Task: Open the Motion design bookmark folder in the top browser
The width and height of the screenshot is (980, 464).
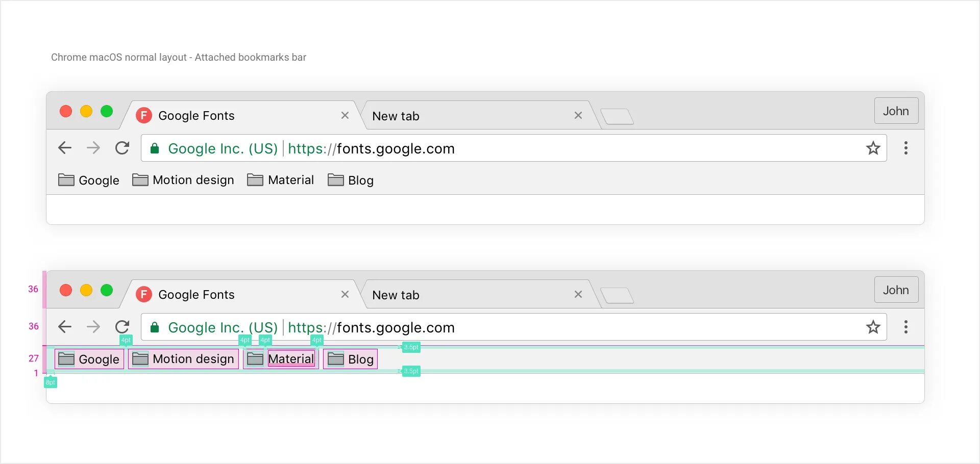Action: click(x=183, y=180)
